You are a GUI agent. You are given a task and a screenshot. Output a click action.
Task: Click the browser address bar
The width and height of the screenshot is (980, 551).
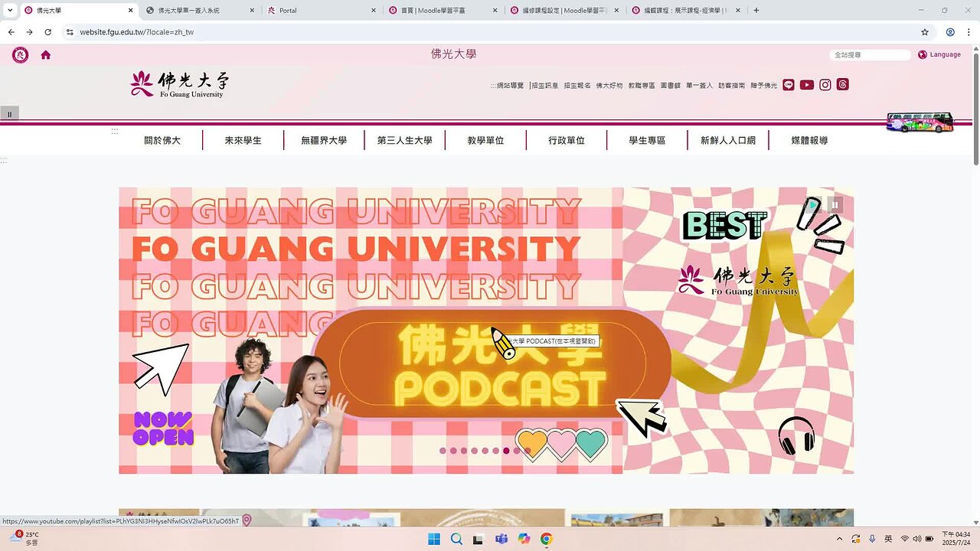coord(490,32)
